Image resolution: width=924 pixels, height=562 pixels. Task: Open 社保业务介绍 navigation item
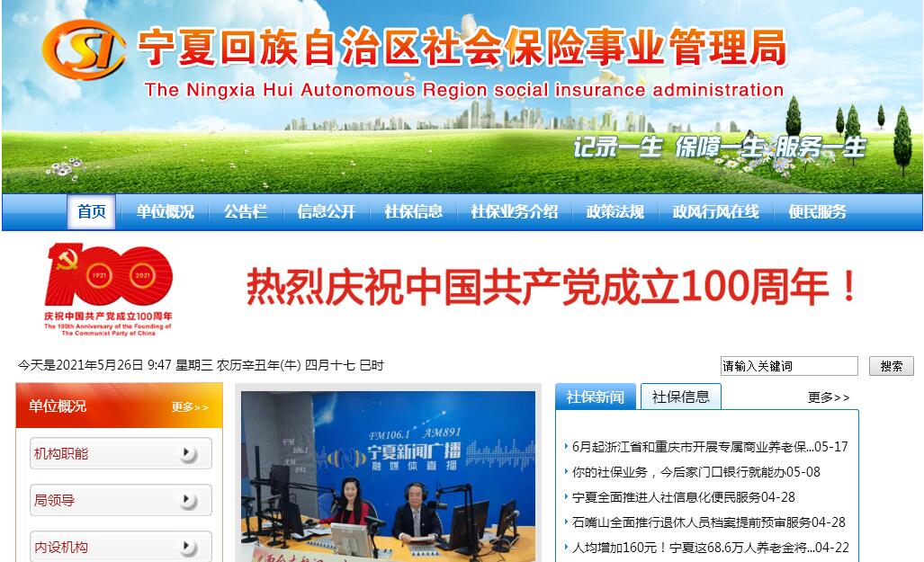(514, 212)
